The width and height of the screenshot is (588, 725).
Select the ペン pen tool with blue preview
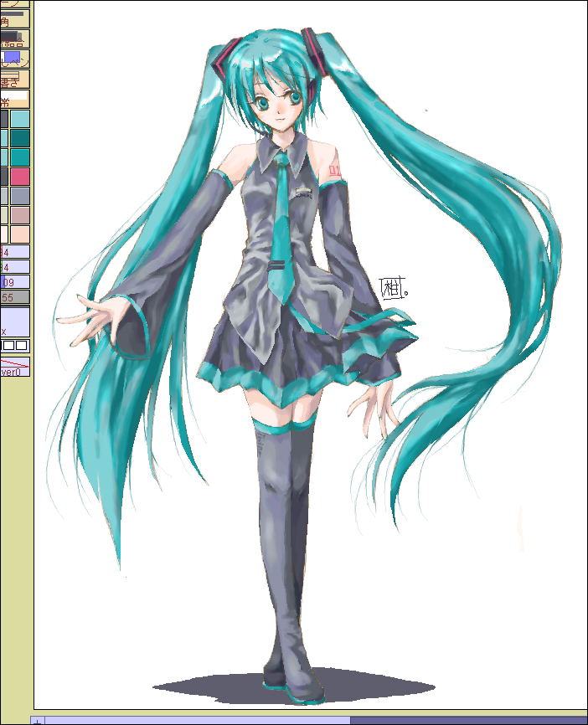click(x=15, y=59)
